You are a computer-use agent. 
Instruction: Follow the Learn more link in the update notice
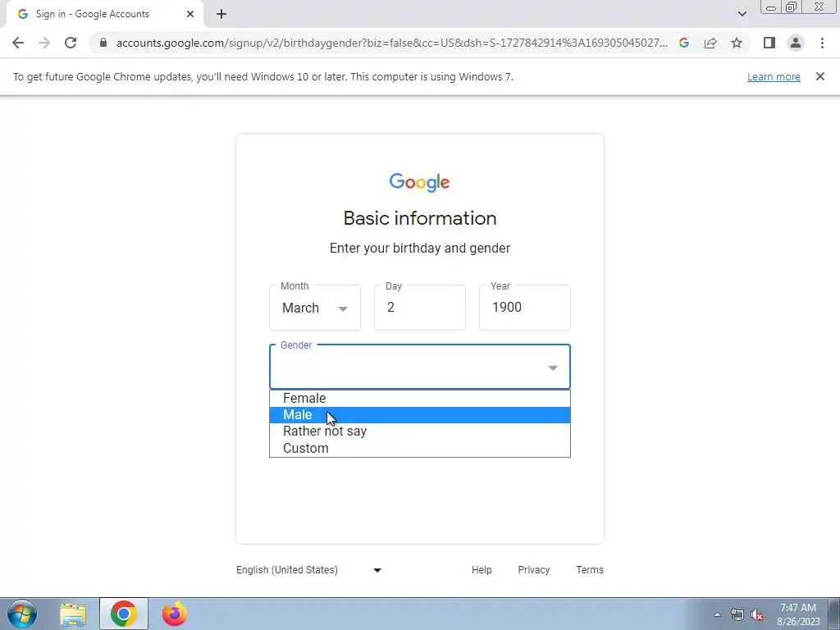(774, 76)
